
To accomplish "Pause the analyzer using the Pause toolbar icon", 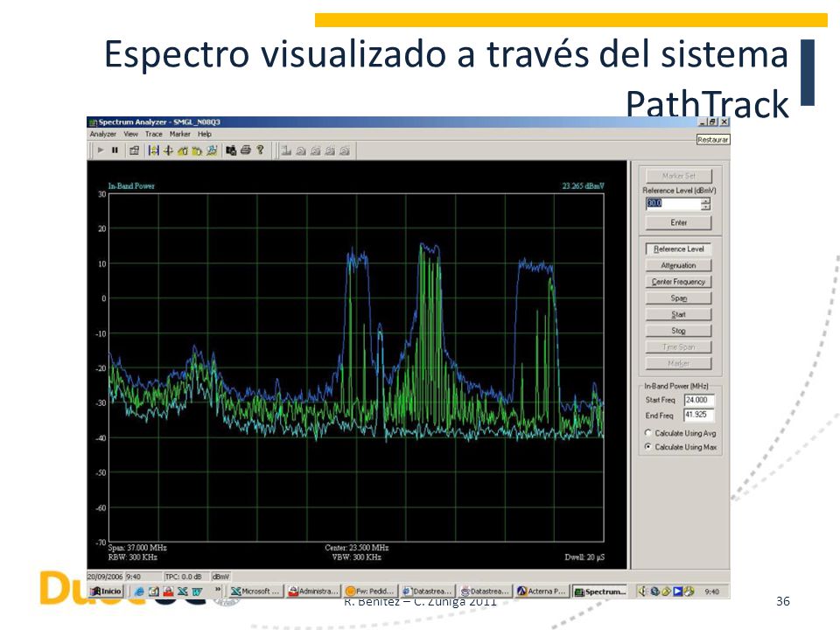I will tap(115, 150).
